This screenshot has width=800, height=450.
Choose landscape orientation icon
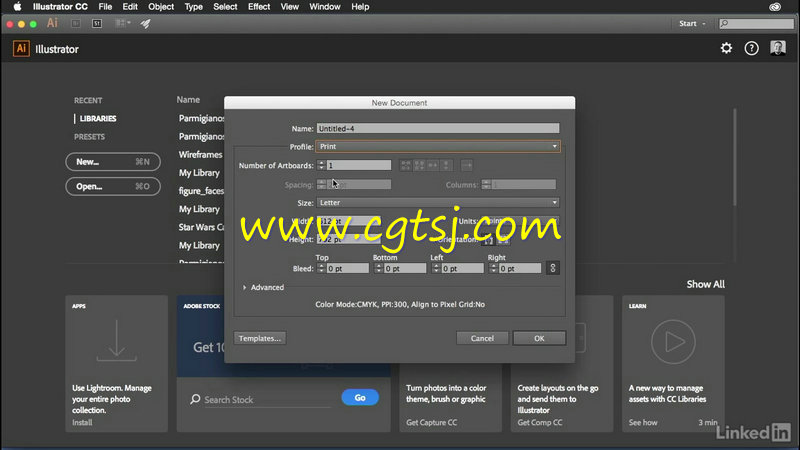(x=503, y=240)
